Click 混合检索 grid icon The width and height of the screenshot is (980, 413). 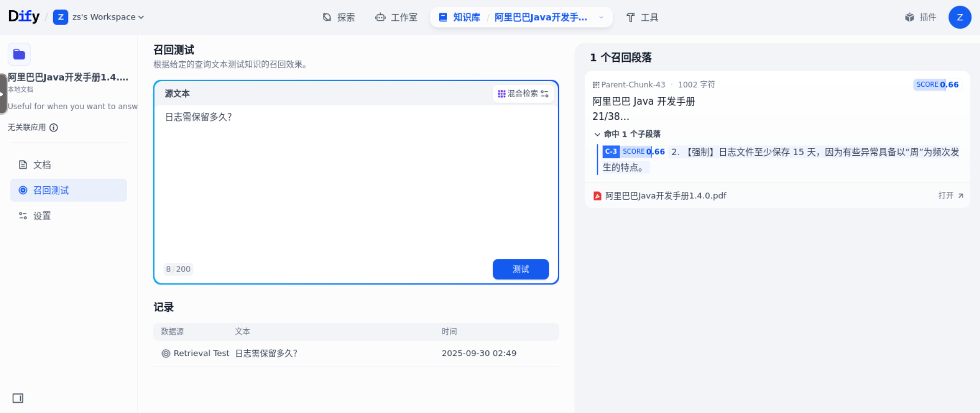[x=501, y=94]
